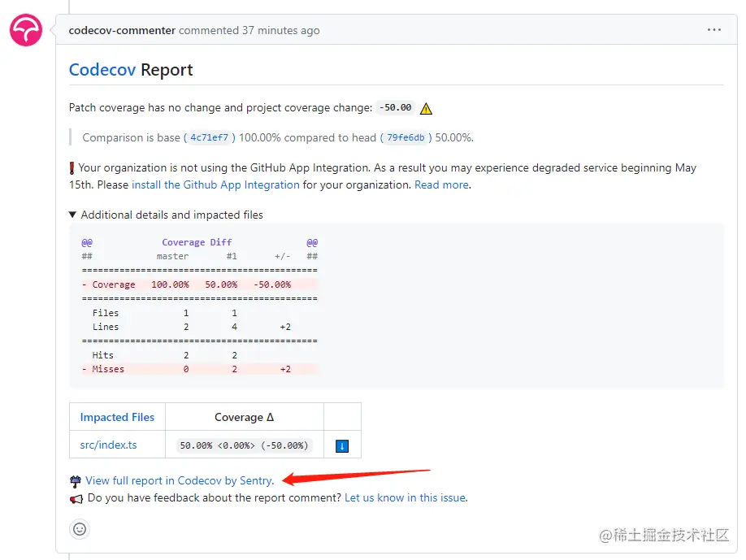Screen dimensions: 746x560
Task: Click the Report heading word
Action: point(167,70)
